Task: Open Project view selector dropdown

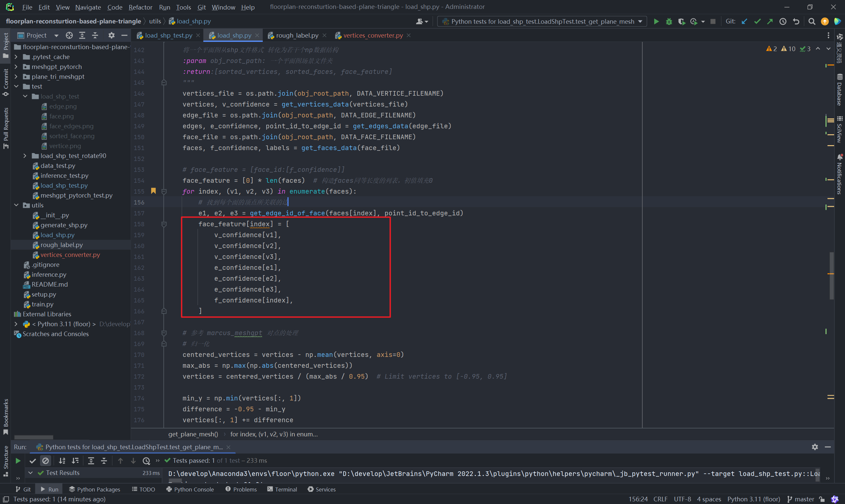Action: coord(56,35)
